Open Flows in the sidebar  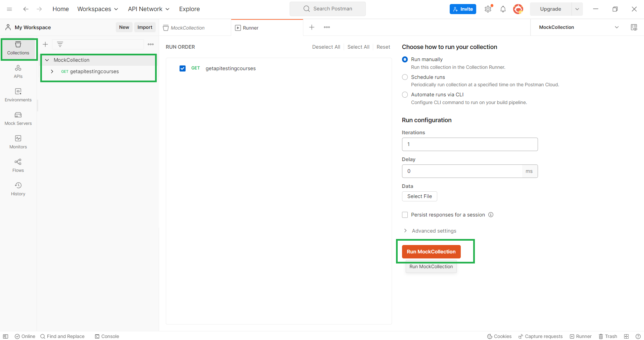[x=18, y=166]
